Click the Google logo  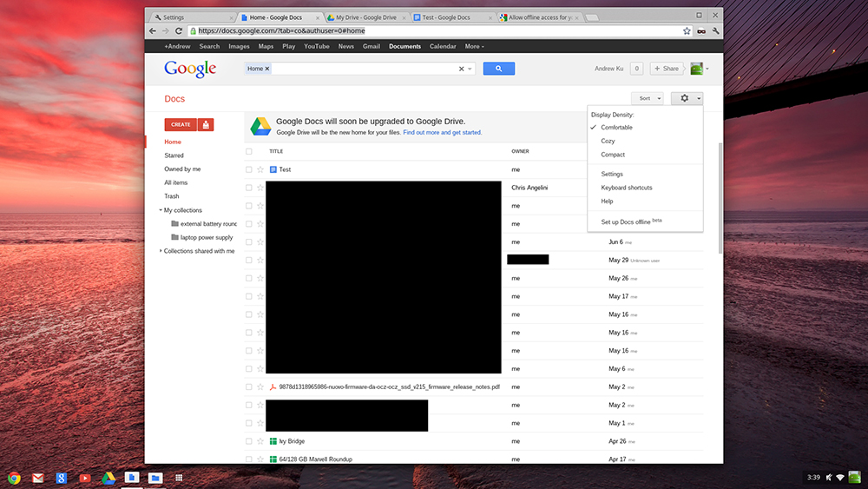point(190,69)
